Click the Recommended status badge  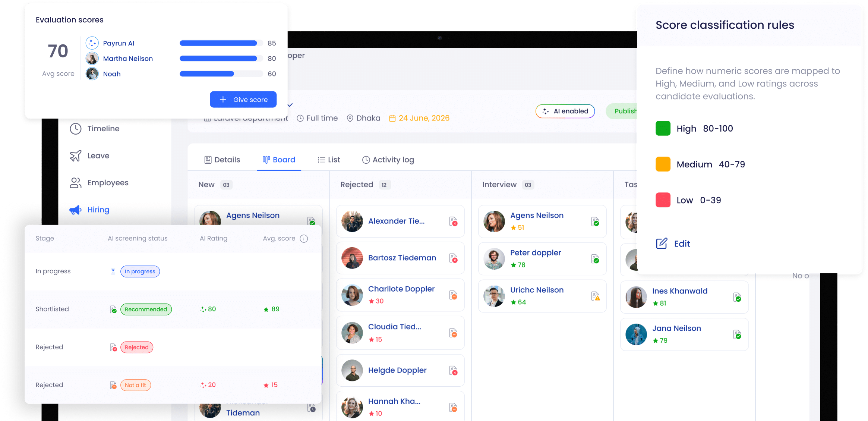tap(146, 309)
